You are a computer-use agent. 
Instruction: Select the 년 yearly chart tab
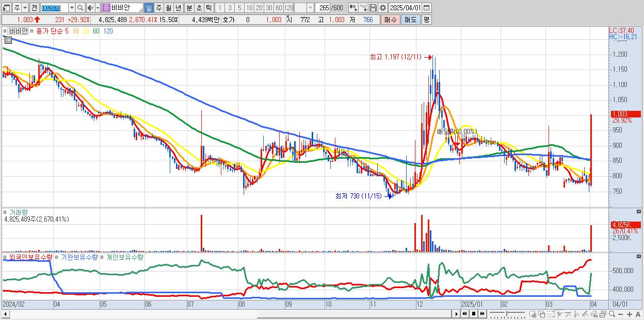click(x=178, y=8)
